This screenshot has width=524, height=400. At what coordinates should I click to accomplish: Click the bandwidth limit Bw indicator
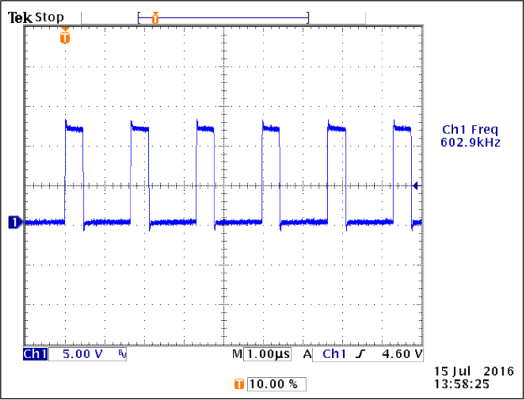(123, 354)
